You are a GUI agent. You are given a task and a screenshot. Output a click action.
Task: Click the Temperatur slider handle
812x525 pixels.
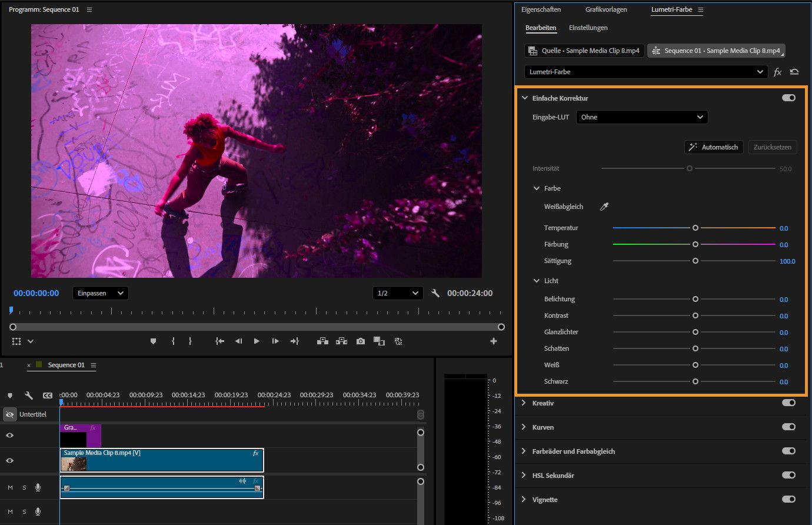695,228
